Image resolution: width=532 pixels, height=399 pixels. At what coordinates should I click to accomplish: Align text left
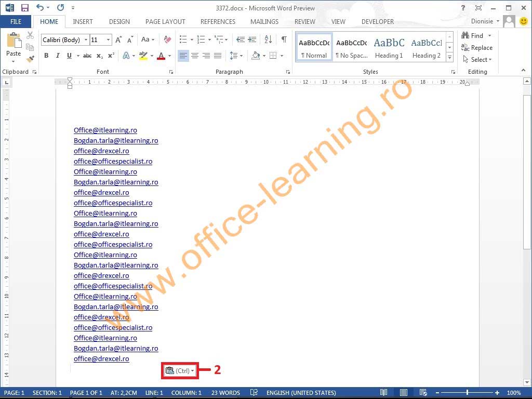tap(183, 56)
